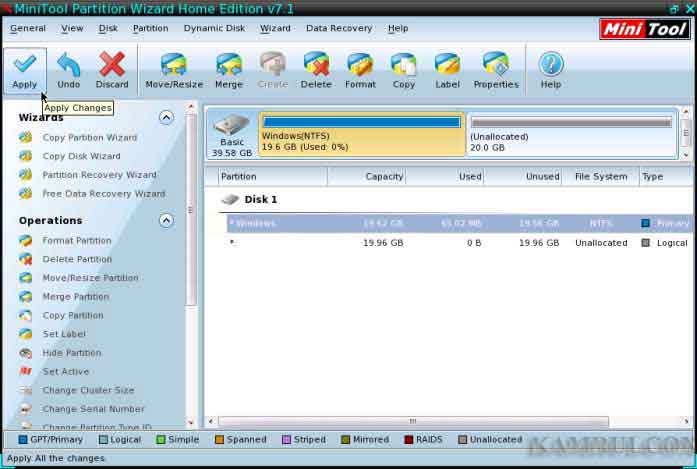Open the General menu

coord(28,28)
